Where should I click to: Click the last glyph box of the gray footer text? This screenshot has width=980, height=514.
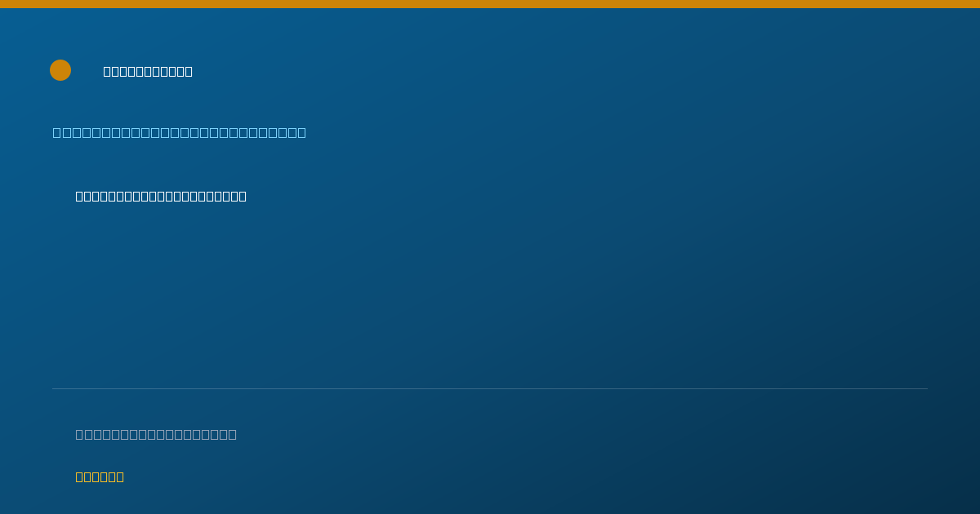click(x=233, y=434)
